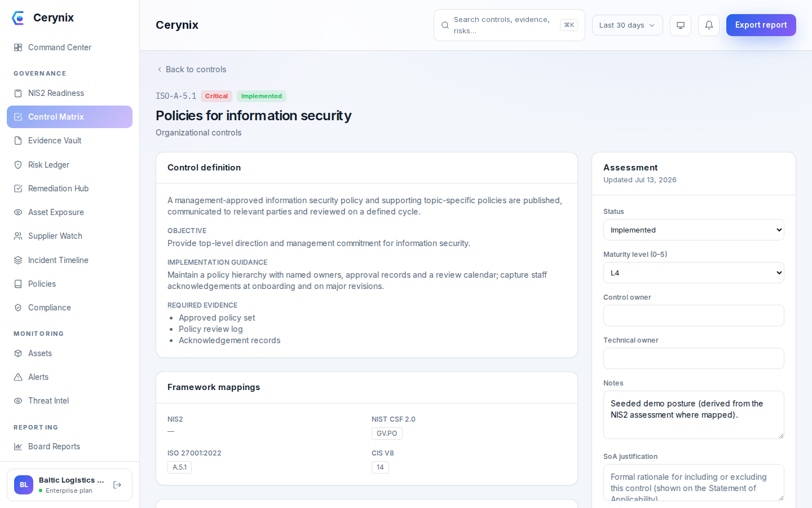Click 'Approved policy set' evidence item
This screenshot has height=508, width=812.
217,318
